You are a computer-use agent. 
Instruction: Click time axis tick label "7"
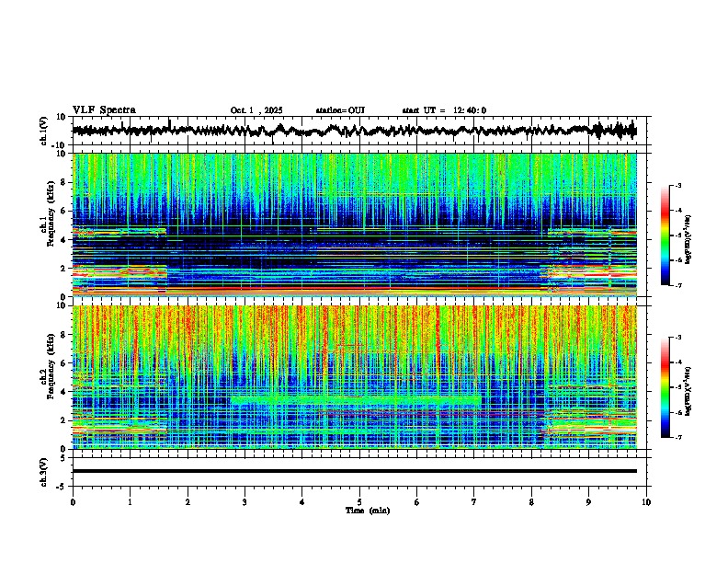coord(474,502)
